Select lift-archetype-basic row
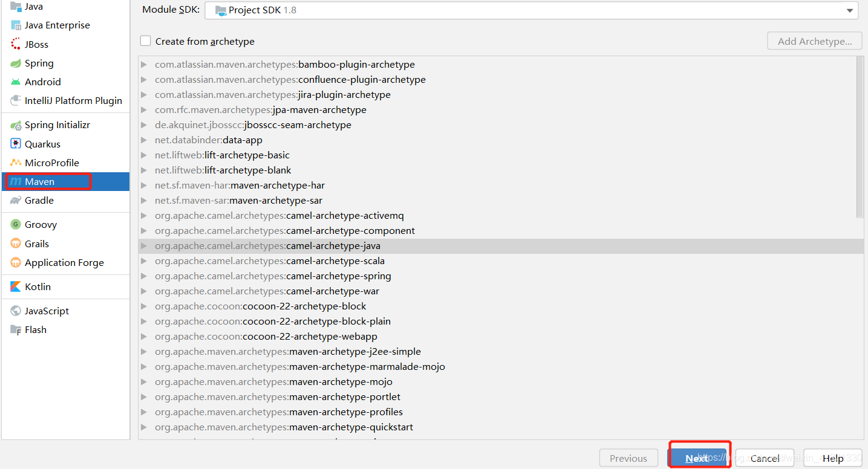This screenshot has height=469, width=868. pyautogui.click(x=501, y=155)
